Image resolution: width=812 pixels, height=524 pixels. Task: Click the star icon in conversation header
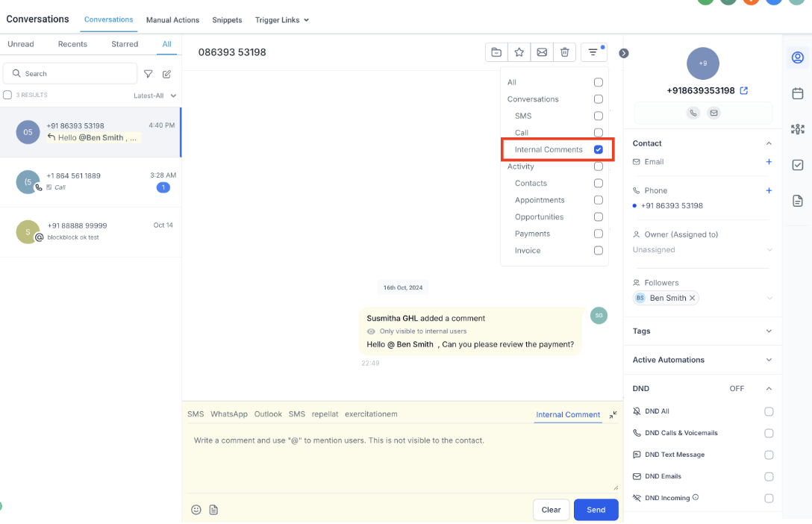tap(519, 52)
